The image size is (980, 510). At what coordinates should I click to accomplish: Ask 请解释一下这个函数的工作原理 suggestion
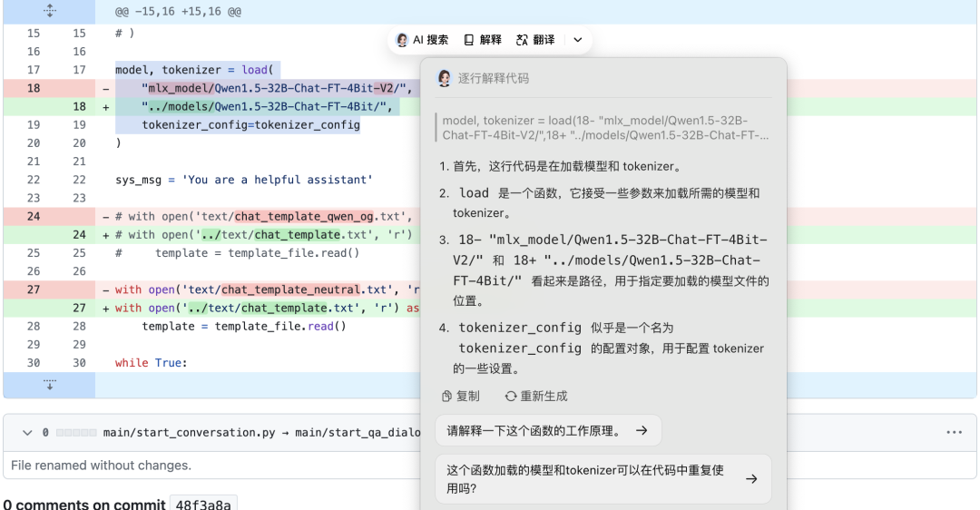(548, 431)
